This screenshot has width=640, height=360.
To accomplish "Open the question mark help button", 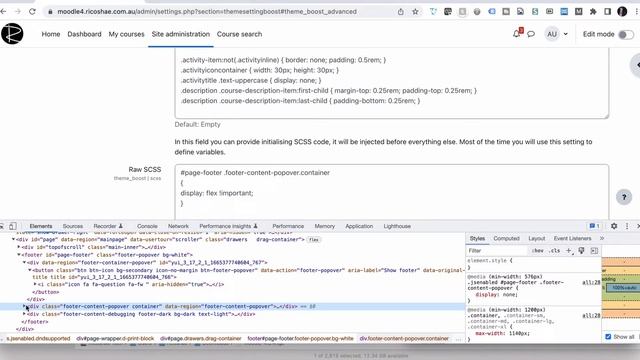I will click(624, 198).
